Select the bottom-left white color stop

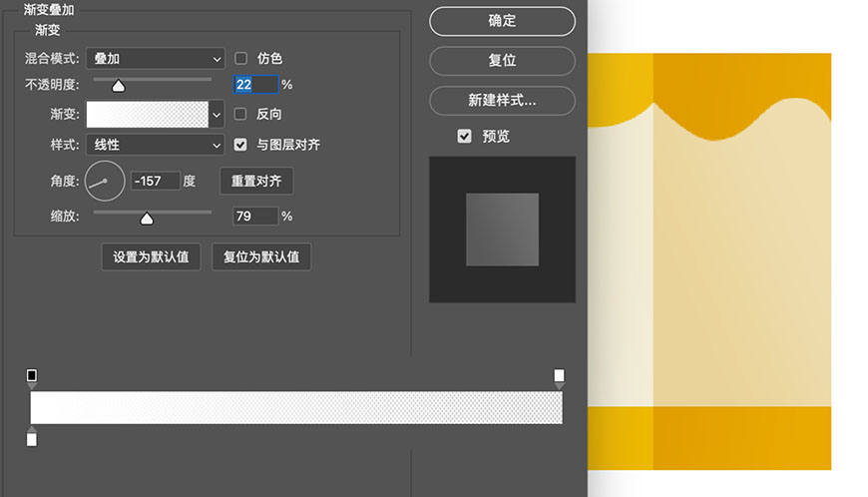[x=32, y=438]
